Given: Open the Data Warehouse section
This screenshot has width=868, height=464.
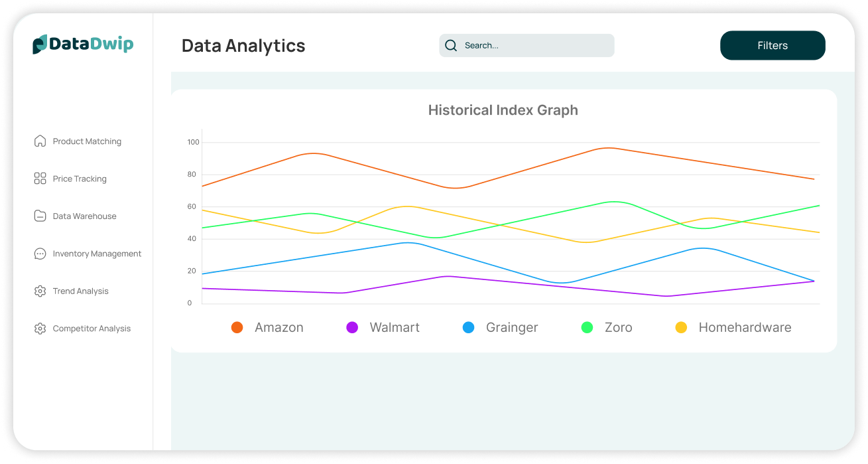Looking at the screenshot, I should [x=84, y=216].
